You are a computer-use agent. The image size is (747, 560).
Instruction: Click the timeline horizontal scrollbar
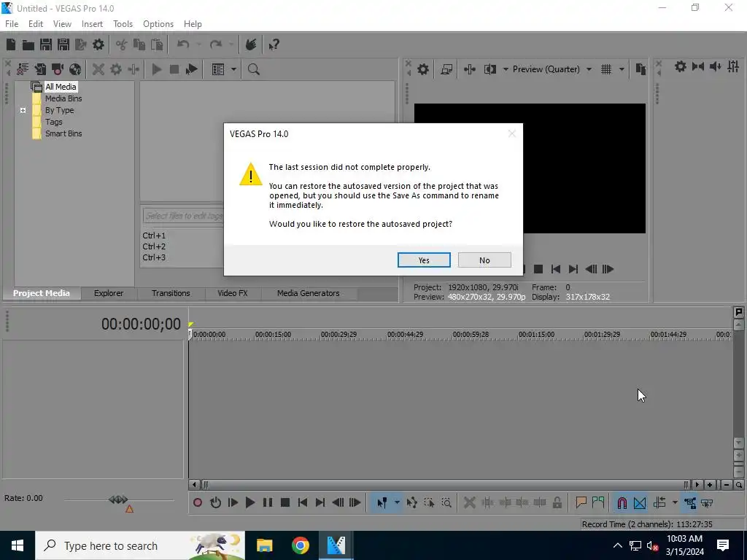coord(444,485)
